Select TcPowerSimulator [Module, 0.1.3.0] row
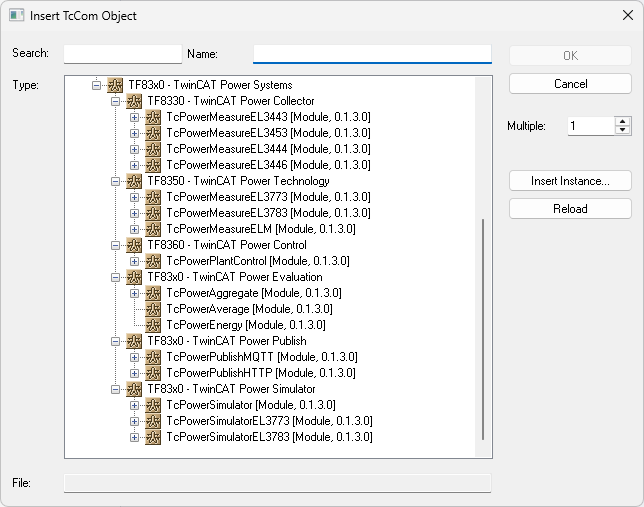The width and height of the screenshot is (644, 507). coord(251,406)
